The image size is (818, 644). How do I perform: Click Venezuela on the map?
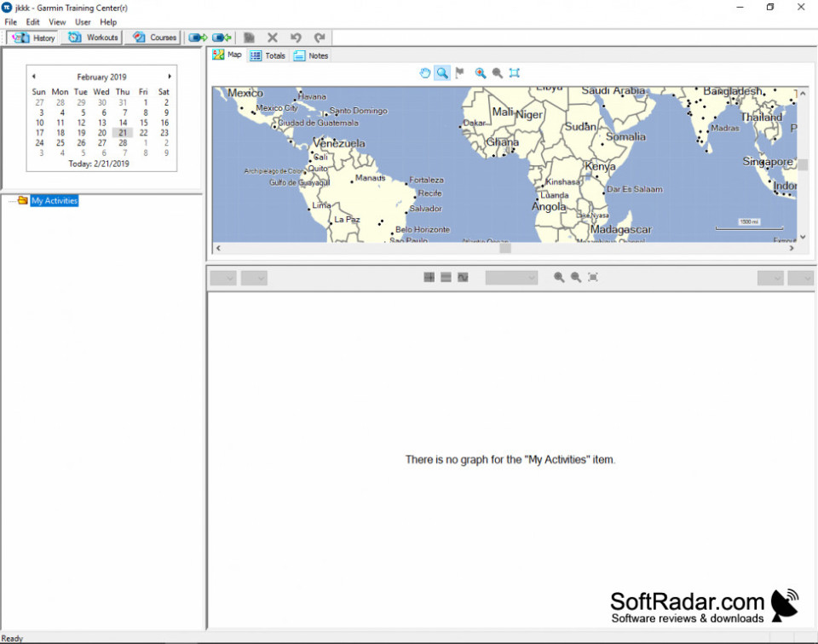click(x=339, y=143)
